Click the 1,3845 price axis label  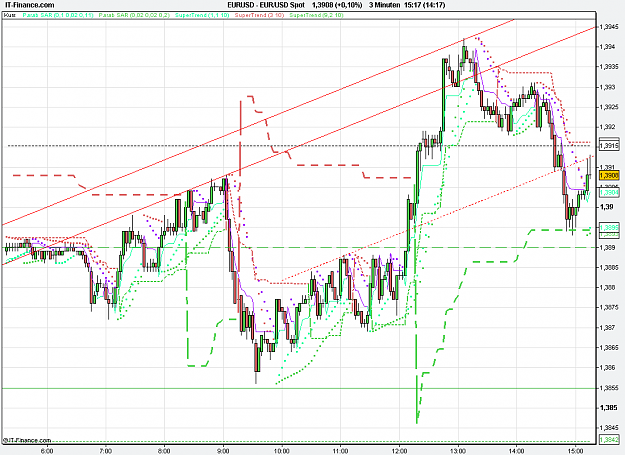coord(609,428)
